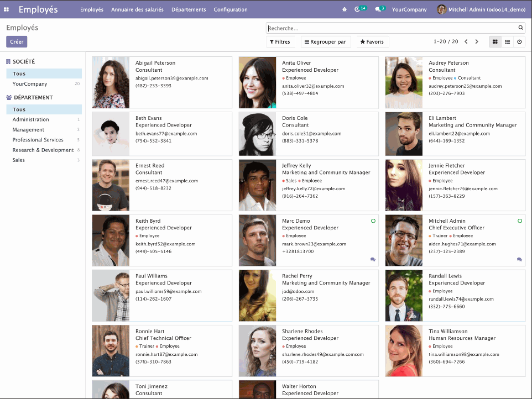Filter by Research & Development department

[43, 150]
